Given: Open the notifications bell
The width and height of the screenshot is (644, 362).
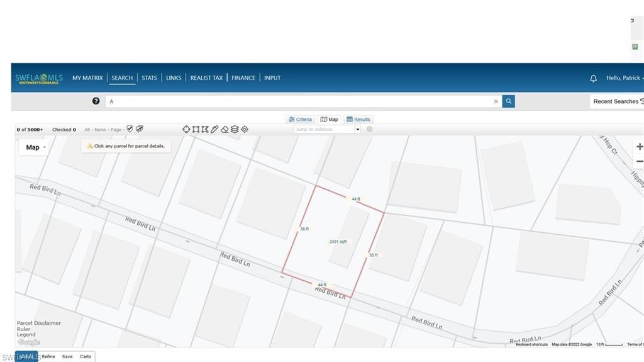Looking at the screenshot, I should [593, 78].
